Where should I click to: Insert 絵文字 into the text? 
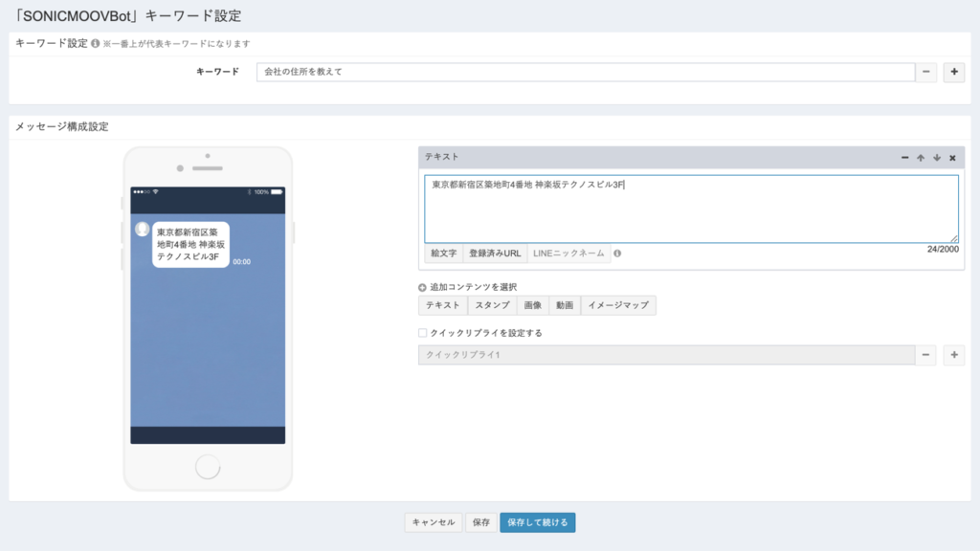pyautogui.click(x=444, y=253)
